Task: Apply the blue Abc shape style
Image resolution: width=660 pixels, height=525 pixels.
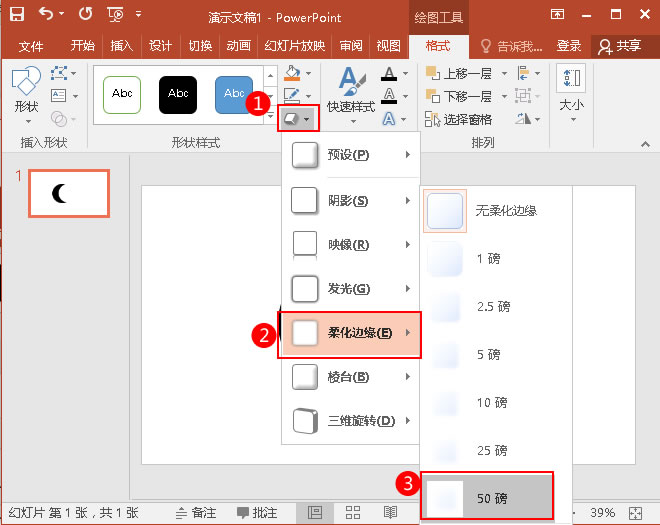Action: [x=234, y=94]
